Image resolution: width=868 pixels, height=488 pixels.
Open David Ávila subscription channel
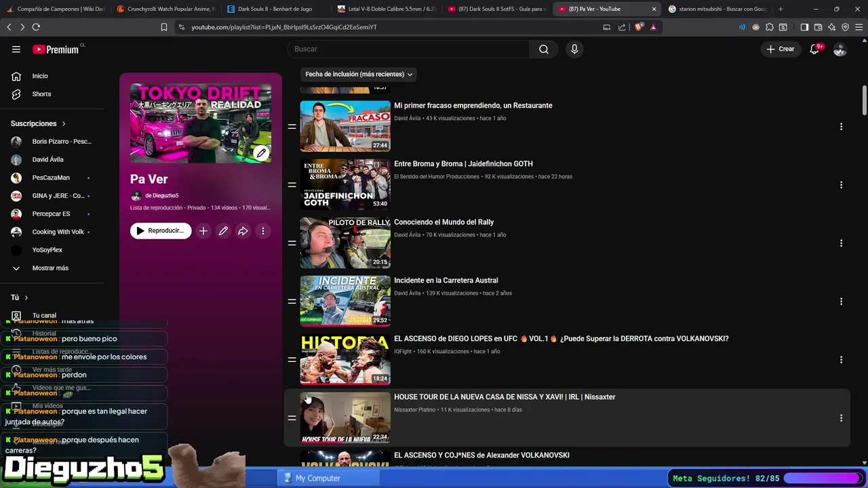tap(47, 159)
